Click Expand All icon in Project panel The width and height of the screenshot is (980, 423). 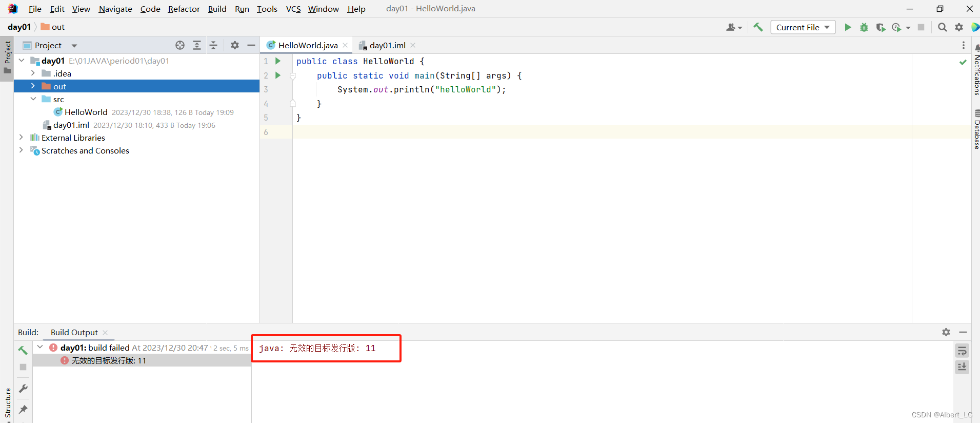click(x=197, y=45)
